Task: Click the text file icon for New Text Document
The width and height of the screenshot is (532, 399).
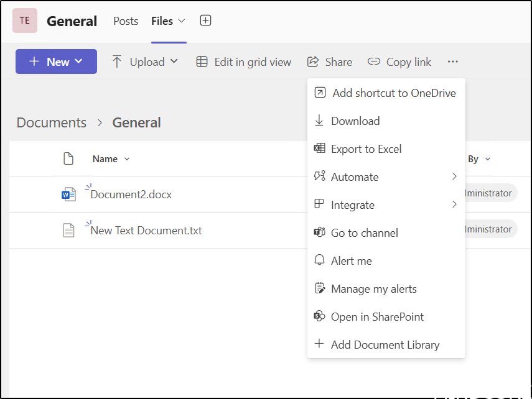Action: [x=68, y=231]
